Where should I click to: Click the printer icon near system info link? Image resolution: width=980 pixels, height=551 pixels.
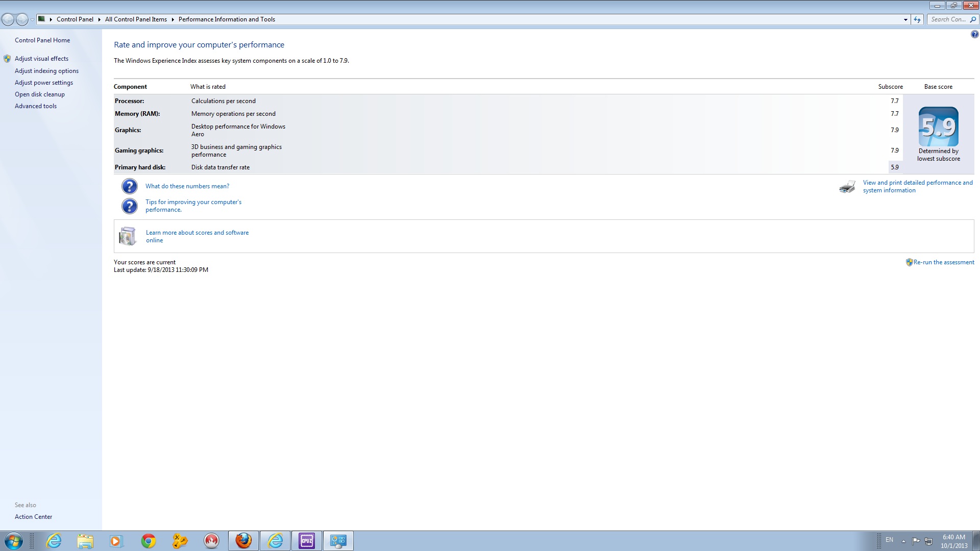(847, 186)
